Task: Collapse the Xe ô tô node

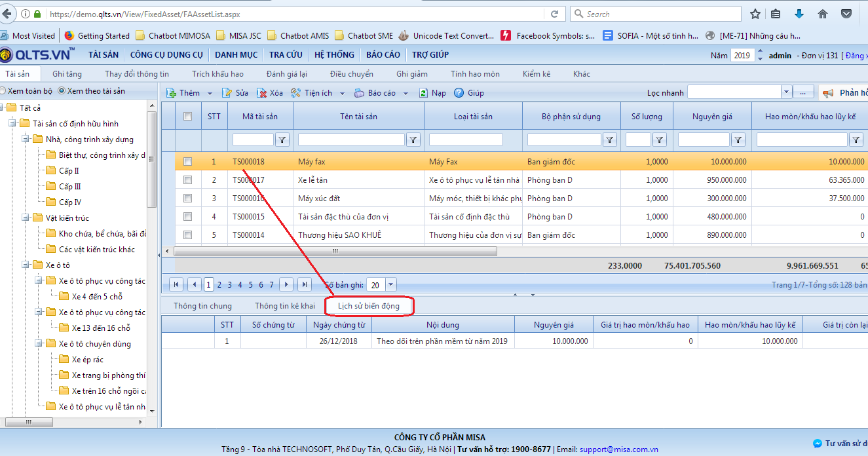Action: [x=26, y=265]
